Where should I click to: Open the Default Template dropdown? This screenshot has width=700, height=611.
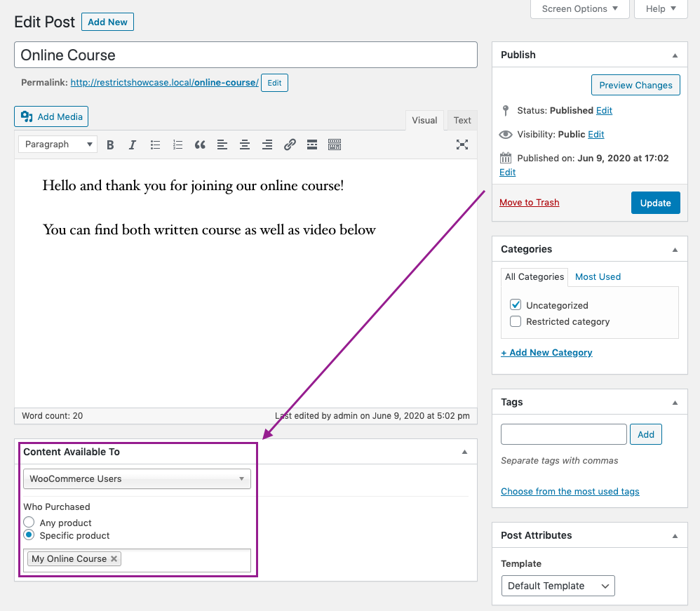pyautogui.click(x=558, y=586)
